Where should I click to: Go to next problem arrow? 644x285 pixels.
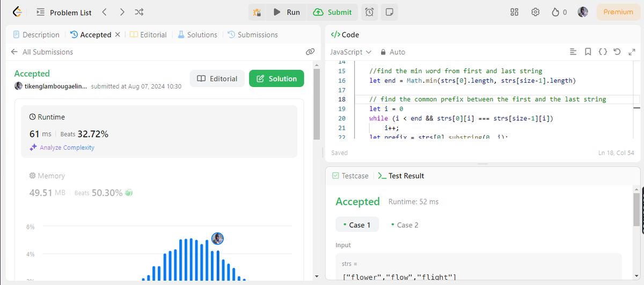[x=122, y=12]
